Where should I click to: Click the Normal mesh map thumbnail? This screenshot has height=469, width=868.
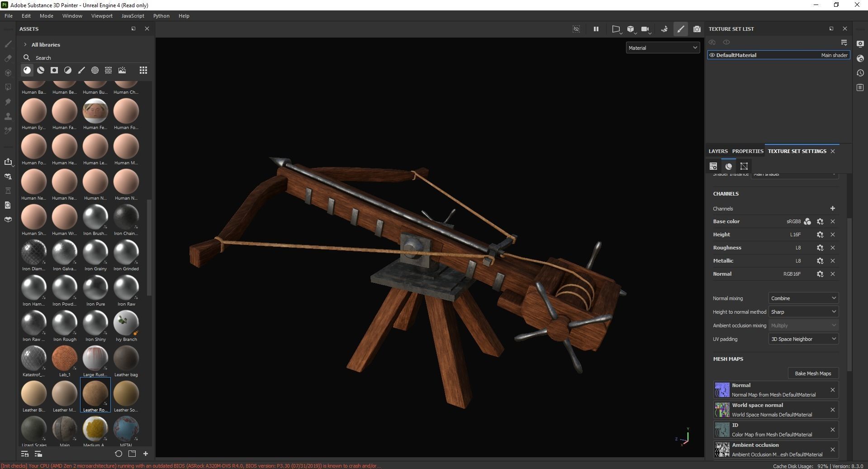click(722, 390)
